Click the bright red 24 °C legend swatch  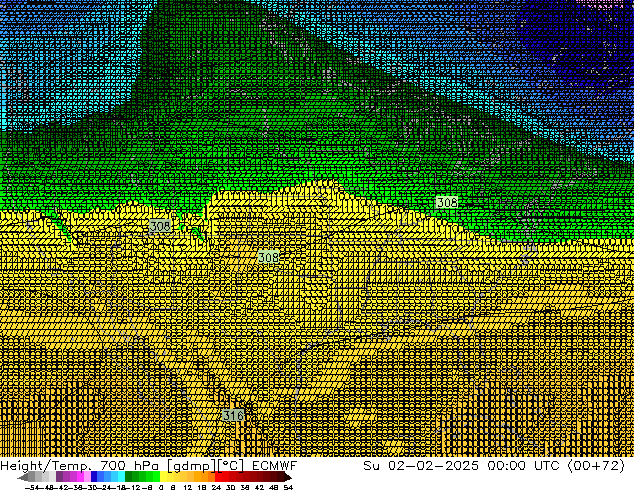[x=219, y=476]
